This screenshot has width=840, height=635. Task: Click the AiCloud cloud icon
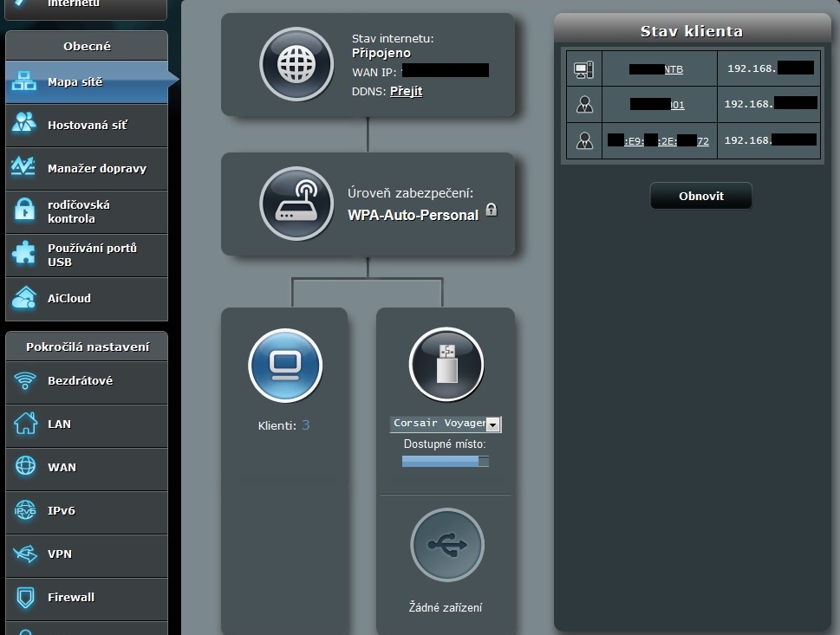(23, 298)
